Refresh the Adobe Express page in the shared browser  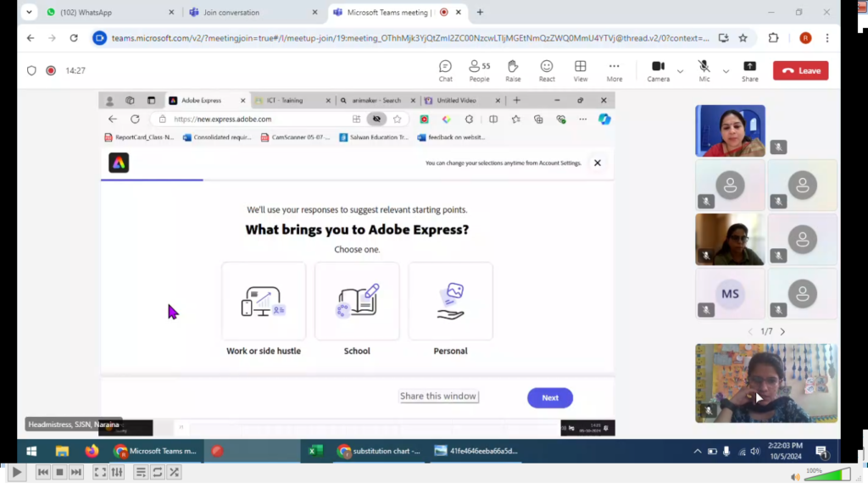[135, 119]
